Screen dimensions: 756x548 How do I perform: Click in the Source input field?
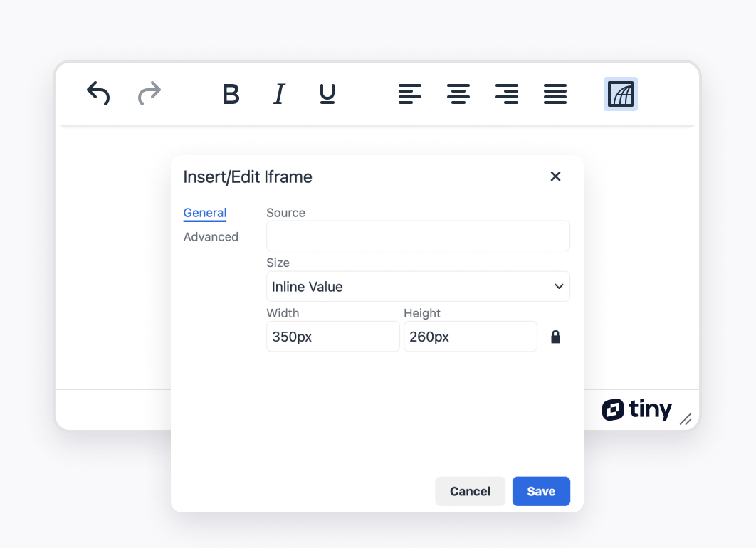tap(418, 236)
